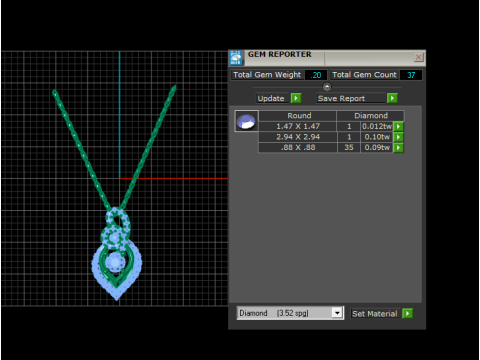Click the Diamond column header
Image resolution: width=480 pixels, height=360 pixels.
[x=371, y=116]
